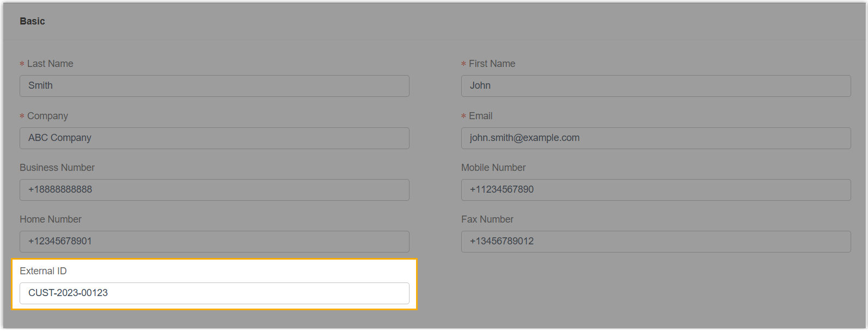Image resolution: width=868 pixels, height=332 pixels.
Task: Click the "External ID" label text
Action: 43,271
